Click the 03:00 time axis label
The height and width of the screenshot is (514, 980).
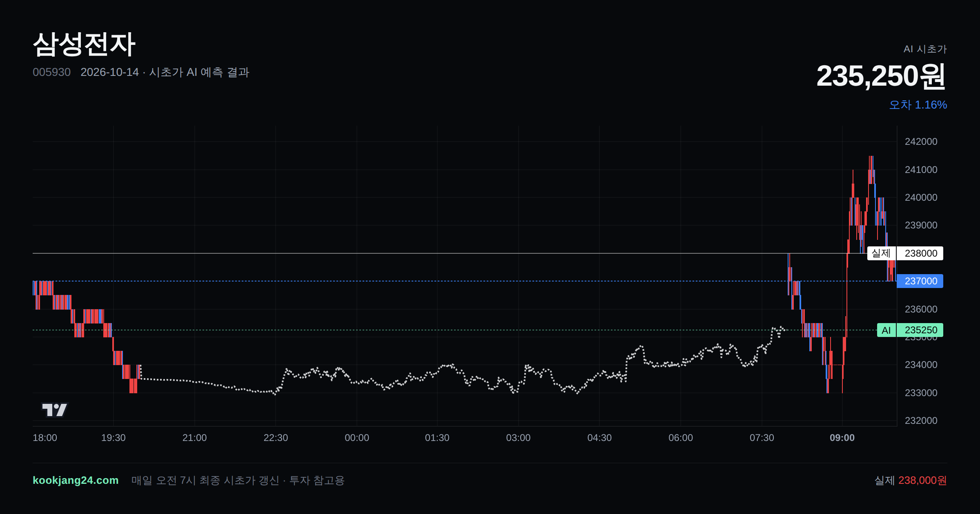point(519,438)
